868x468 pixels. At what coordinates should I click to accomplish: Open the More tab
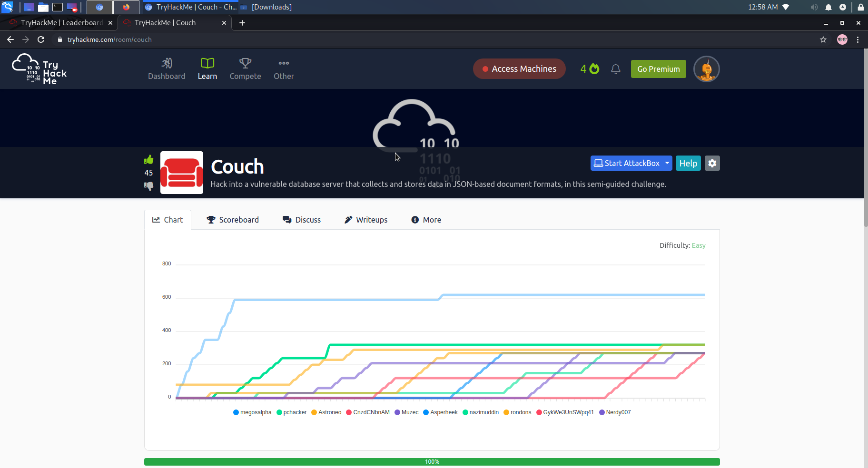click(426, 220)
